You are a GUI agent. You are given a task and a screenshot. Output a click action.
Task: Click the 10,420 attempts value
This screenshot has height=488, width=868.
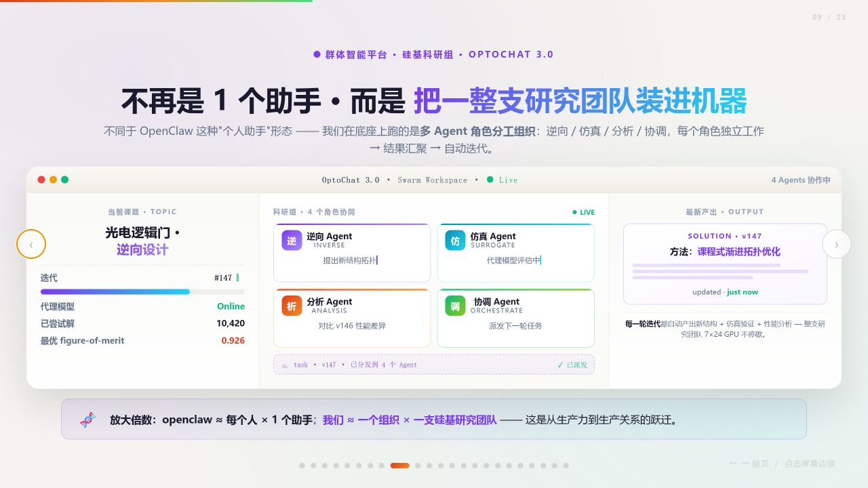point(231,323)
